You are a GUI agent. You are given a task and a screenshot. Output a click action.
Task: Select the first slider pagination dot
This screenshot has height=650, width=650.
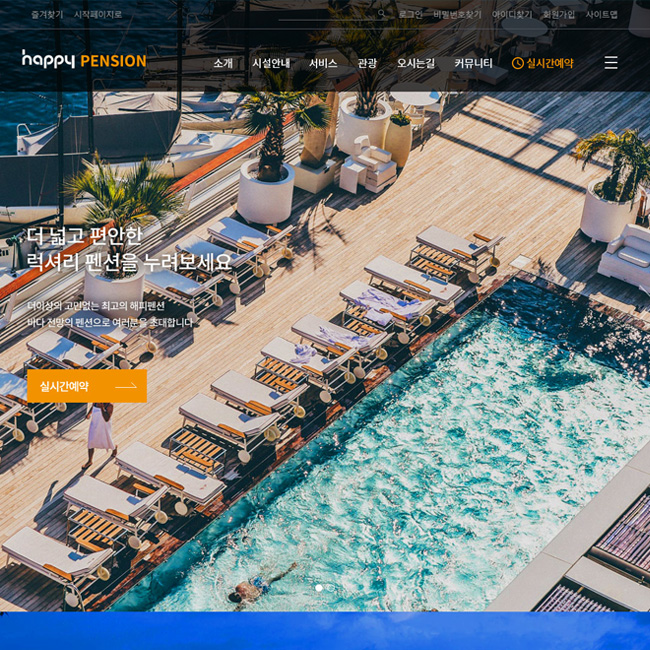pyautogui.click(x=319, y=587)
